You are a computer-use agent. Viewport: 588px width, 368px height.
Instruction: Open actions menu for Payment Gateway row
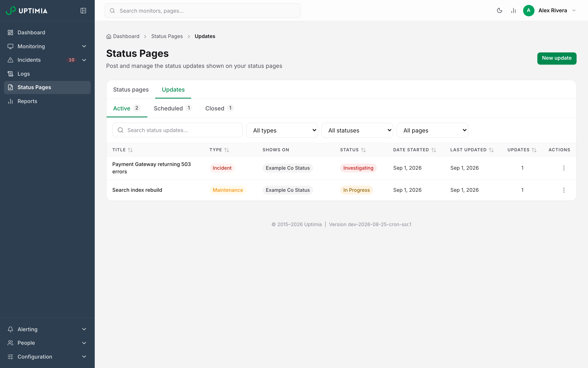click(564, 168)
